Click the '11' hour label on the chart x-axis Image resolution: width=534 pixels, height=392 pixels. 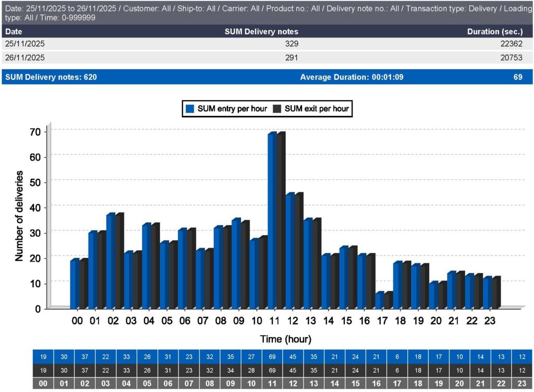coord(274,321)
